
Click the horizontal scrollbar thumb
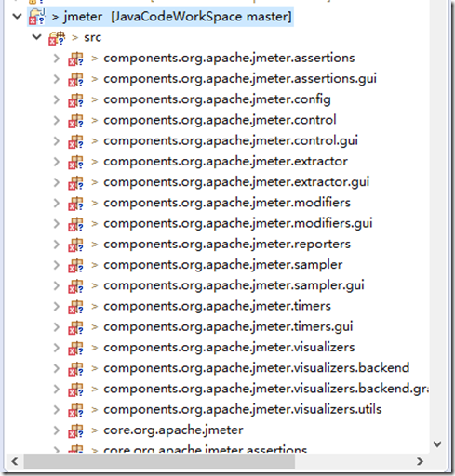(x=159, y=461)
